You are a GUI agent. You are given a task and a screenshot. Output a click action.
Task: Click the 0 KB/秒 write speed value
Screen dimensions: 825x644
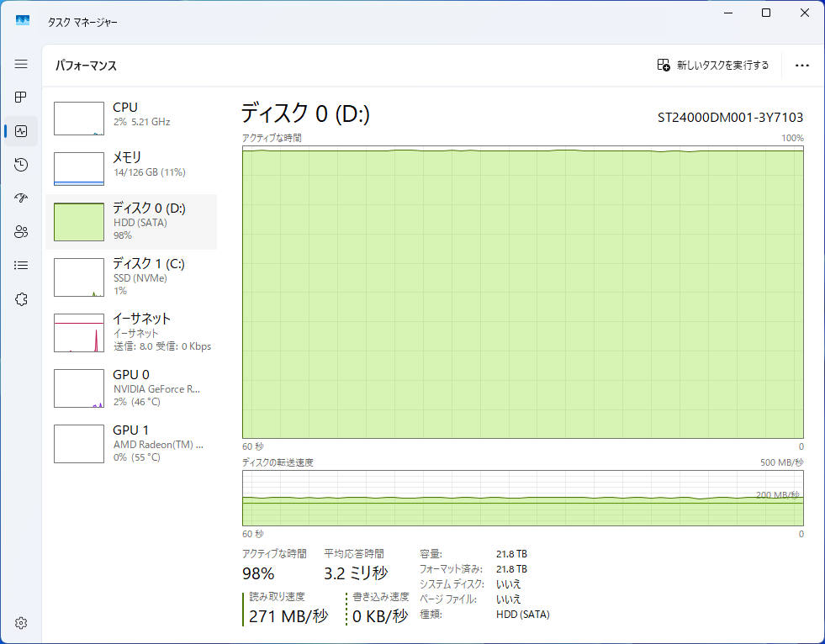pos(380,616)
